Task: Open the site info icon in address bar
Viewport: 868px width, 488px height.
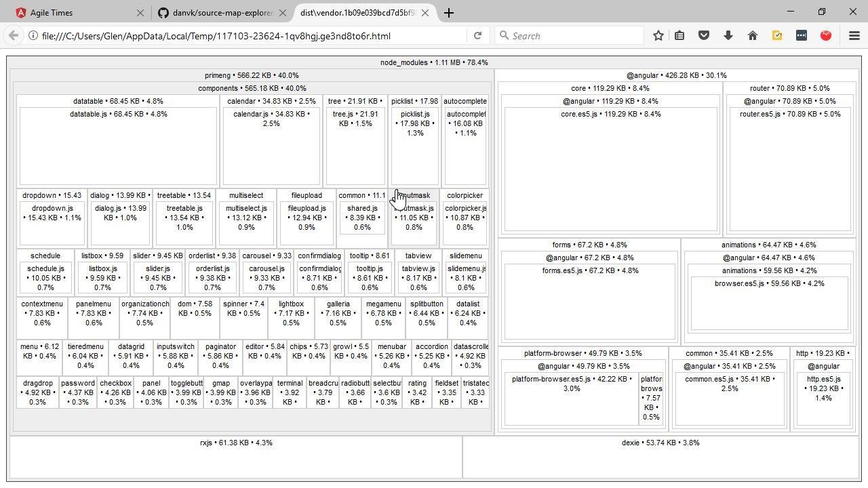Action: tap(32, 35)
